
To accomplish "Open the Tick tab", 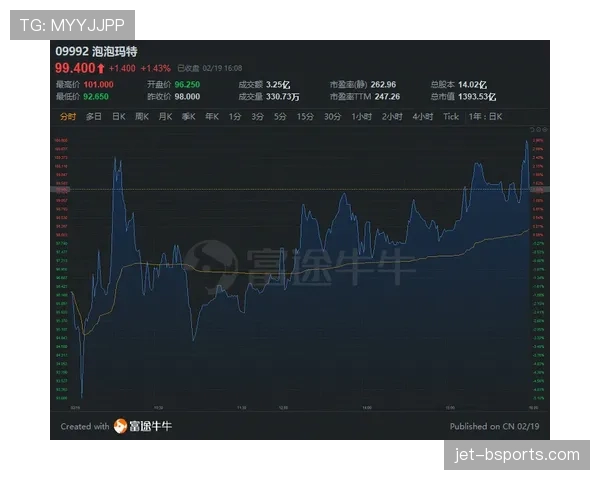I will (451, 116).
